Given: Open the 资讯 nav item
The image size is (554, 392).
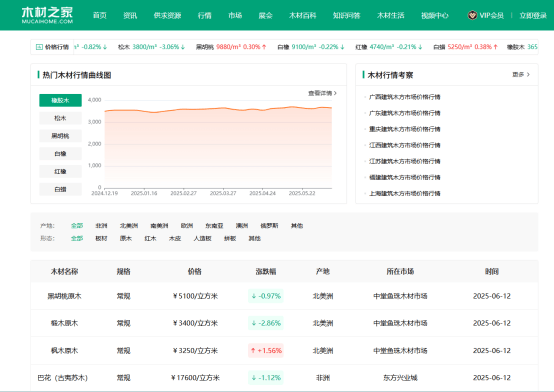Looking at the screenshot, I should (130, 16).
